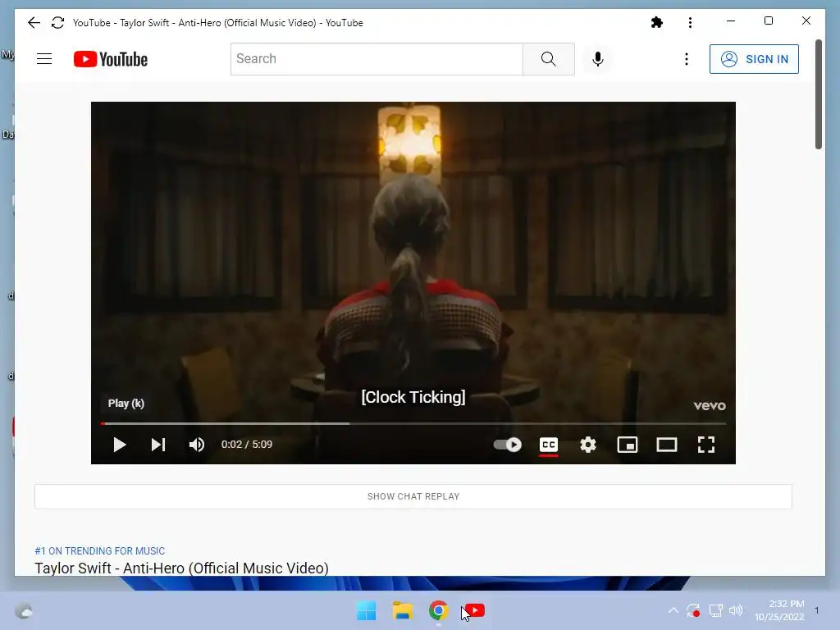Open the sync status icon in the system tray
Screen dimensions: 840x630
[693, 610]
